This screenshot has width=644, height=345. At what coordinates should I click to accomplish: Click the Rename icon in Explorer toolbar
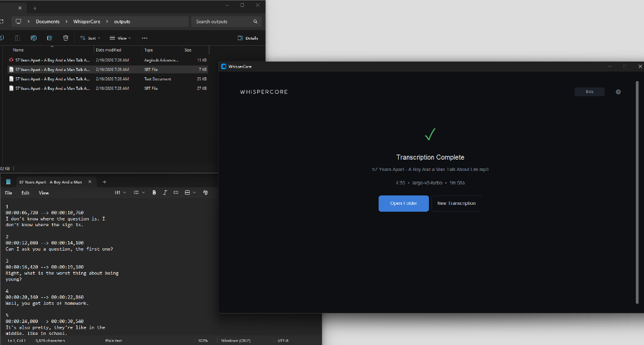[33, 38]
